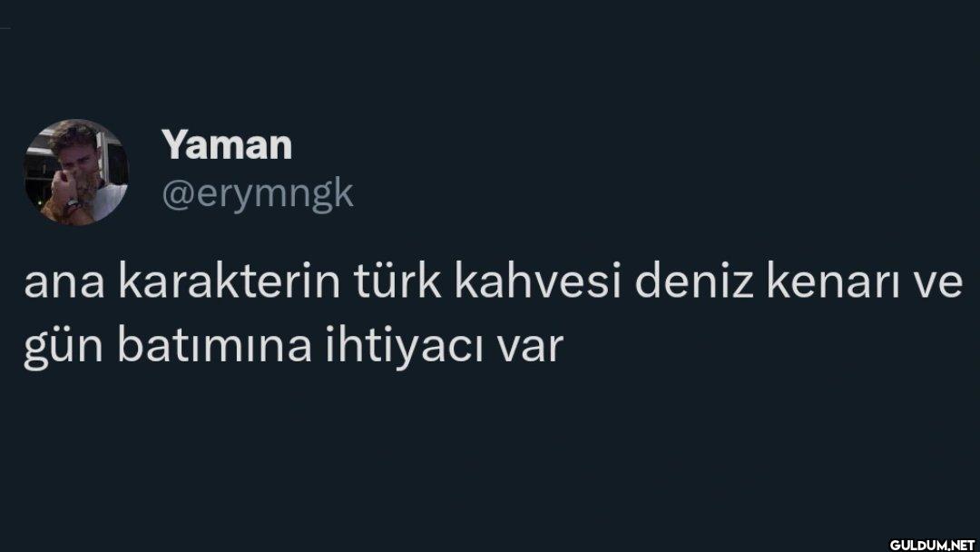
Task: Click the word "karakterin" in the tweet
Action: (x=230, y=282)
